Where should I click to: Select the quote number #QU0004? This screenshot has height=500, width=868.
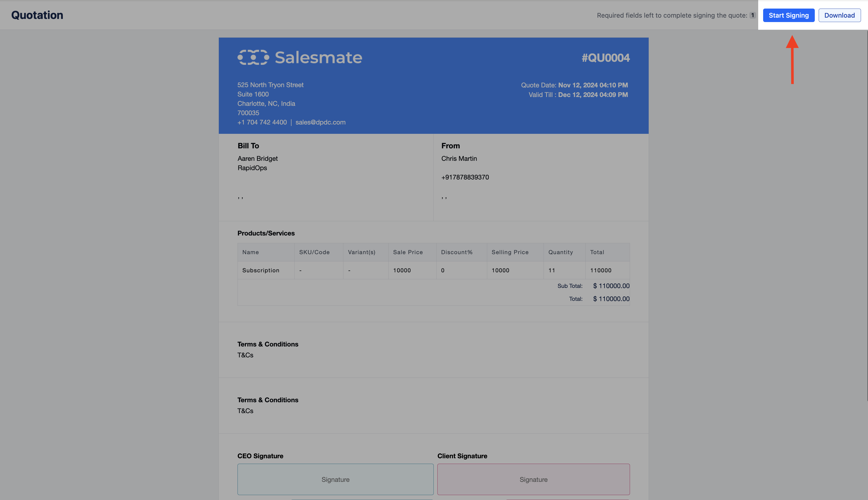click(606, 58)
